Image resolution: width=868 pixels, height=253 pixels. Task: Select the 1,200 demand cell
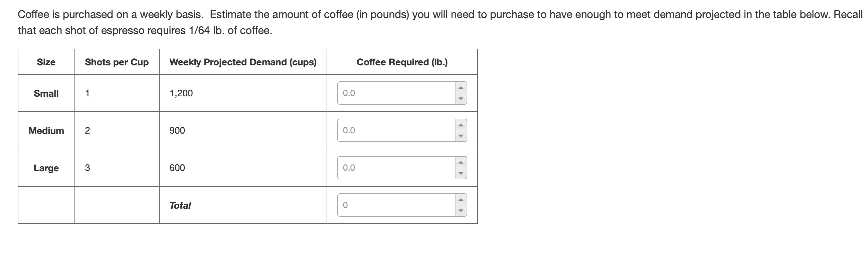[x=181, y=93]
